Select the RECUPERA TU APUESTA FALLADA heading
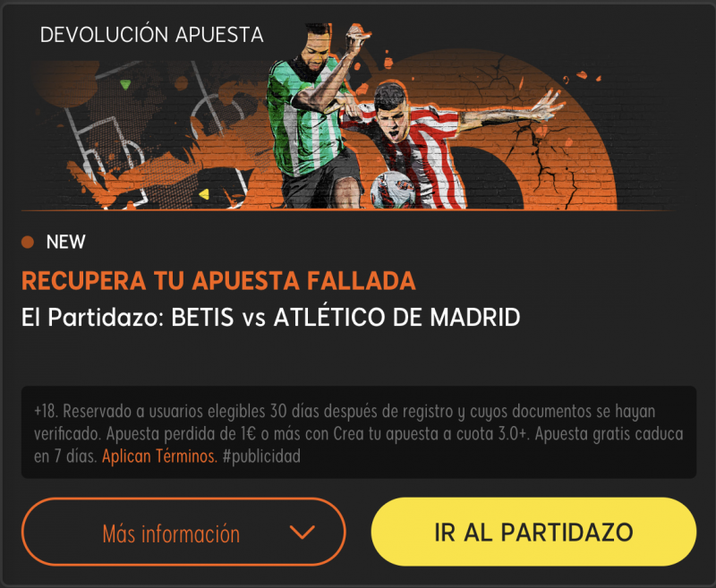The height and width of the screenshot is (588, 716). pos(218,280)
